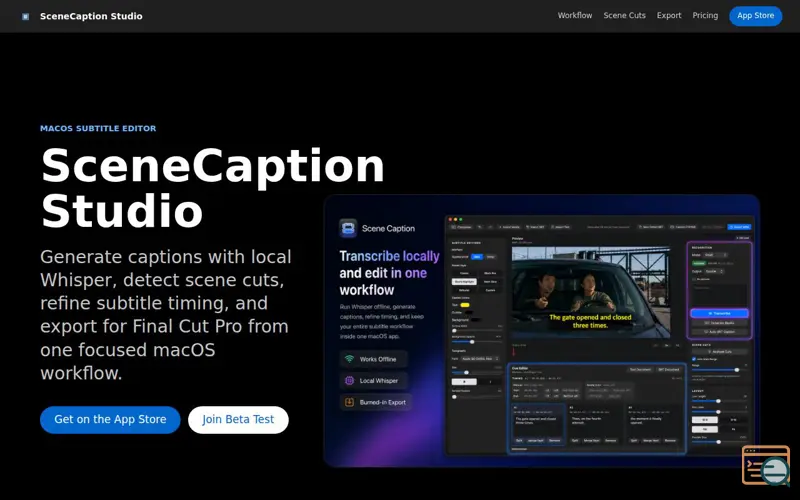Click the Background opacity slider handle
The width and height of the screenshot is (800, 500).
472,342
